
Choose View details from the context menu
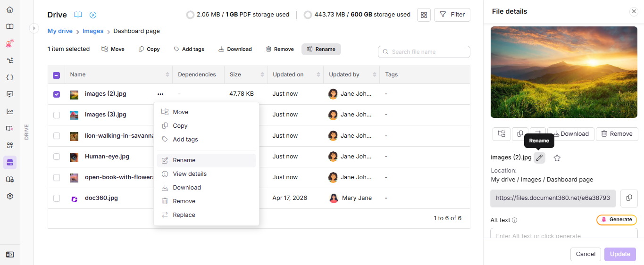(x=206, y=174)
